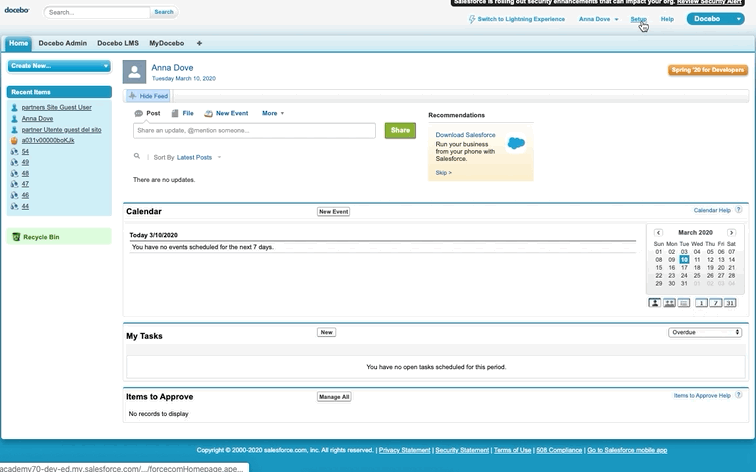Toggle Hide Feed
Image resolution: width=756 pixels, height=472 pixels.
point(148,96)
